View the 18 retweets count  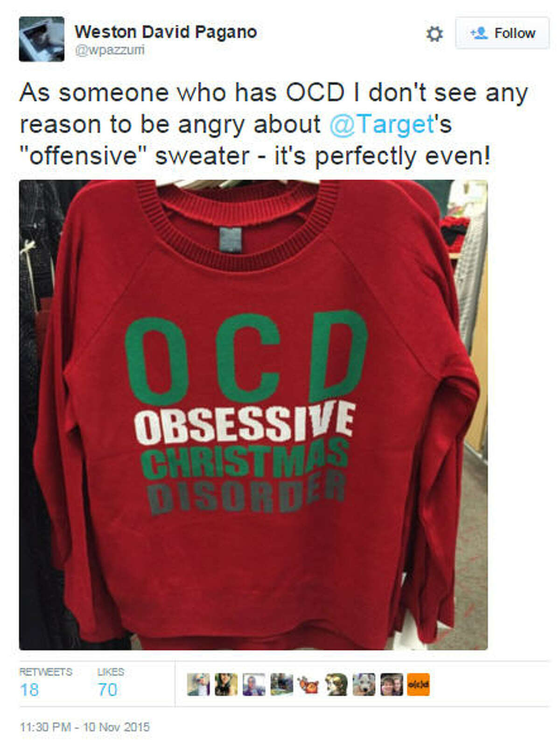29,689
